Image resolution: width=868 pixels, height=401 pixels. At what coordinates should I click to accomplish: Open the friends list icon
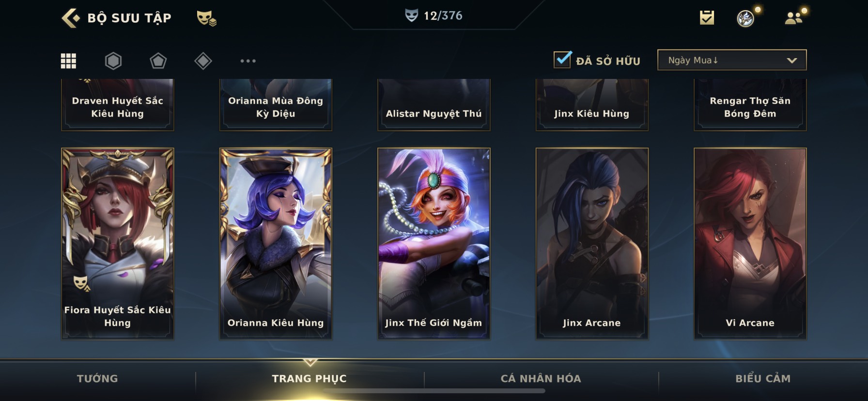tap(793, 18)
